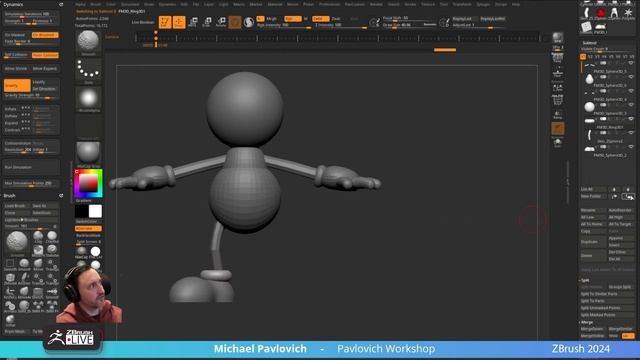Image resolution: width=640 pixels, height=360 pixels.
Task: Adjust the Gravity Strength slider
Action: [31, 96]
